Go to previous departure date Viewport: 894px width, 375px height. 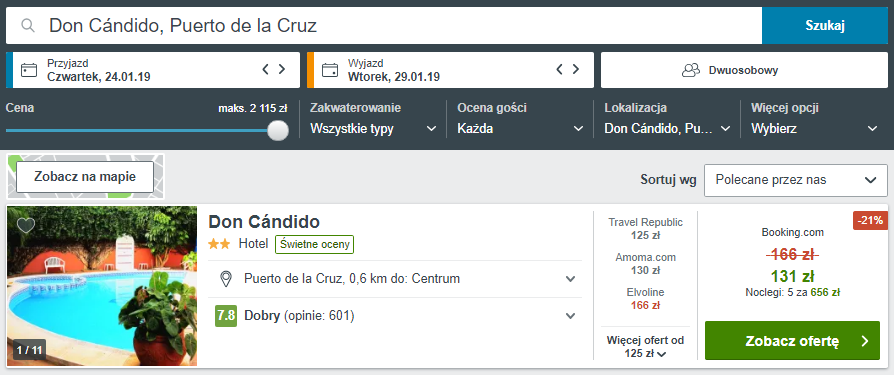click(559, 70)
